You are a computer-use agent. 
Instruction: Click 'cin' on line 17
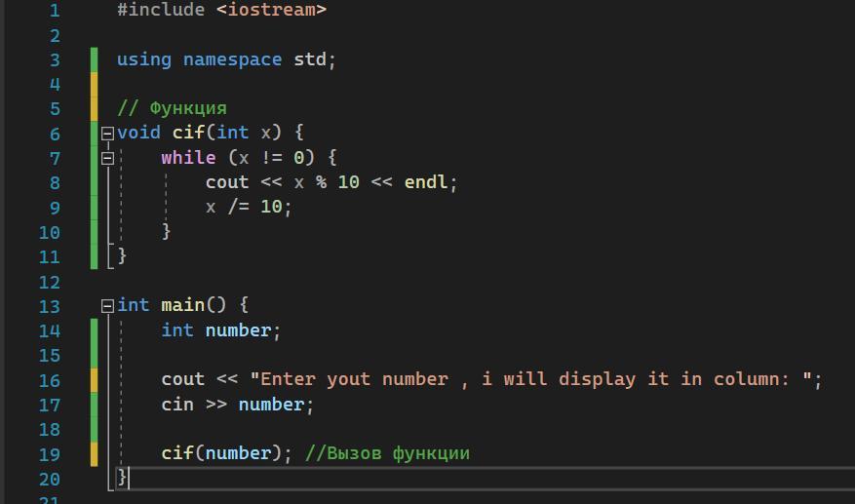(x=177, y=405)
